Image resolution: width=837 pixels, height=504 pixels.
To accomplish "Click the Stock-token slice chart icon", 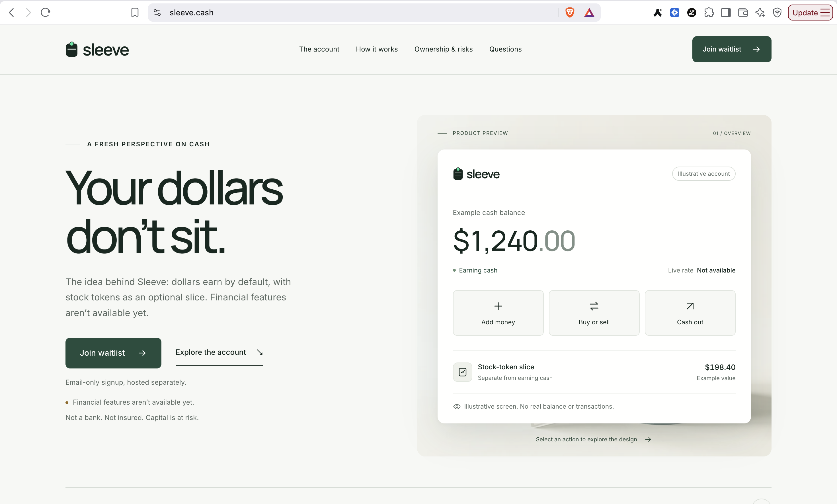I will click(x=462, y=372).
